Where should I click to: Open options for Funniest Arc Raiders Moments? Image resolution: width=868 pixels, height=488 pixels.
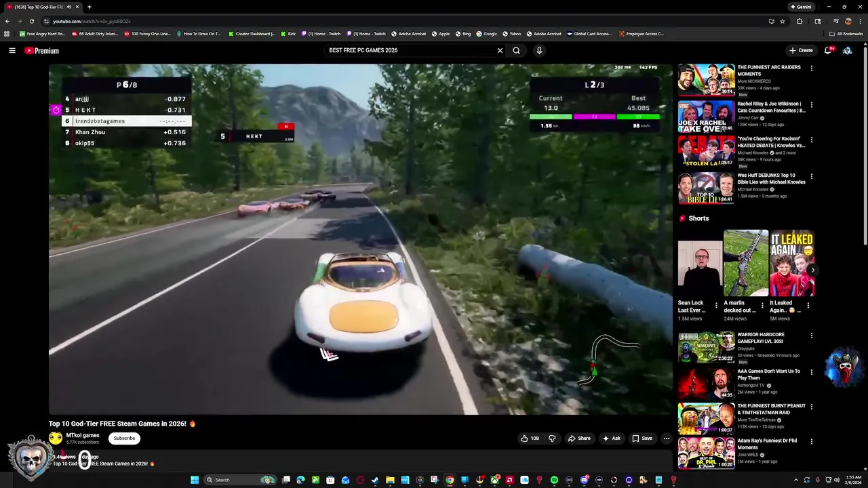[x=812, y=68]
